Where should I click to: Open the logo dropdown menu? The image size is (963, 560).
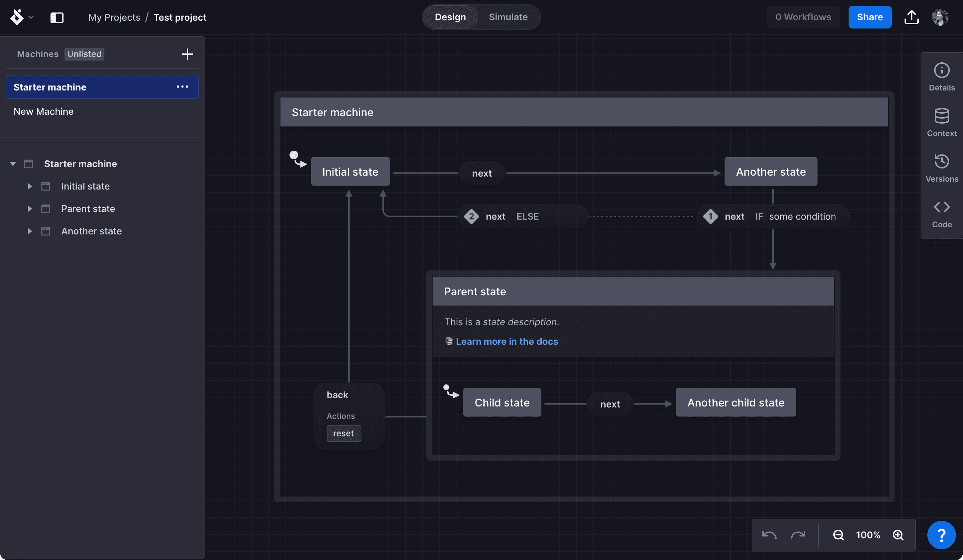pyautogui.click(x=22, y=17)
